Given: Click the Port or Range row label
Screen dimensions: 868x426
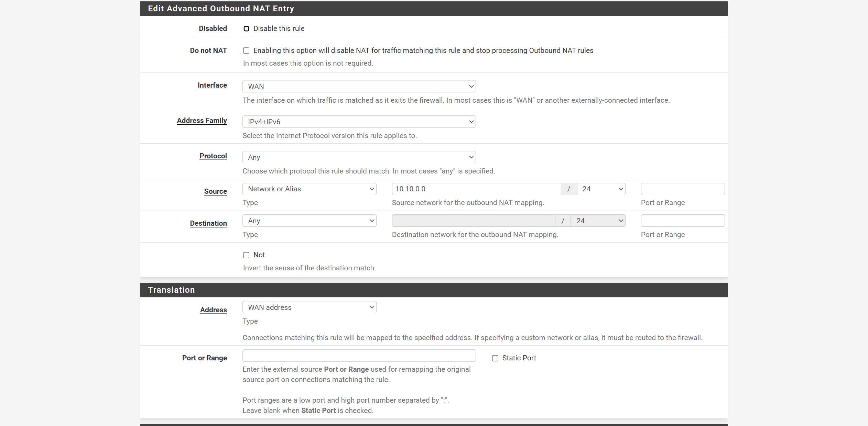Looking at the screenshot, I should [x=205, y=358].
